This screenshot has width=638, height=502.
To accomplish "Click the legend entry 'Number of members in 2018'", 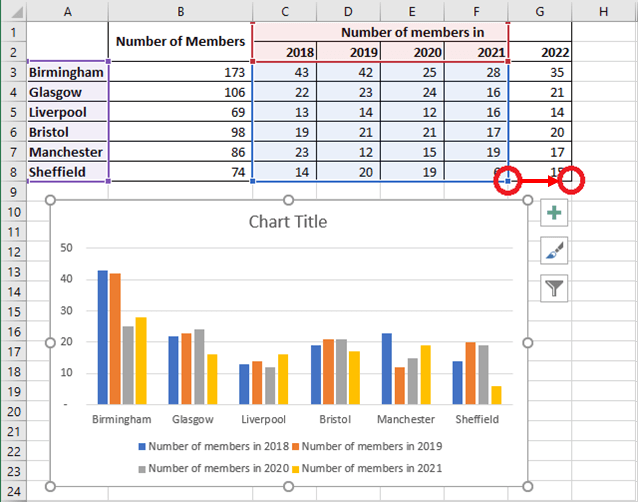I will click(x=214, y=446).
